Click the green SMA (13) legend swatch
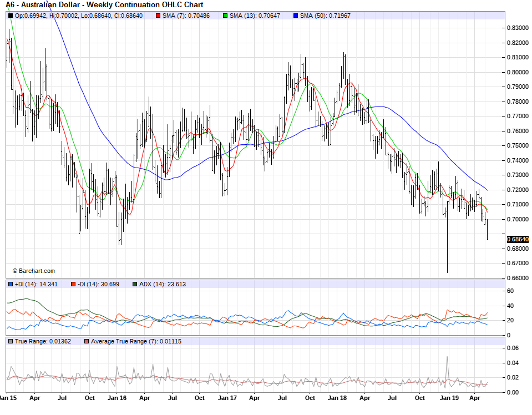Screen dimensions: 532x415 [x=225, y=16]
